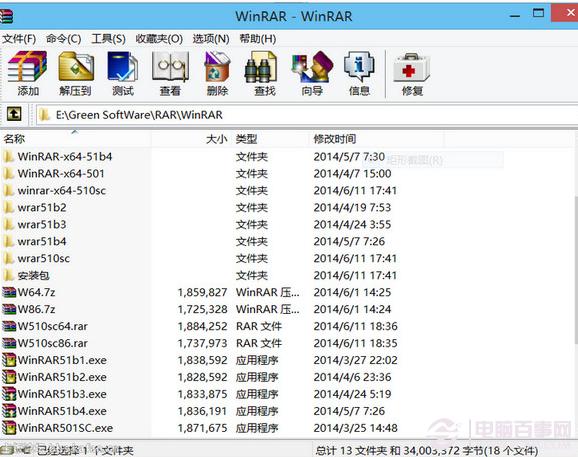Click the W64.7z archive icon

(9, 292)
